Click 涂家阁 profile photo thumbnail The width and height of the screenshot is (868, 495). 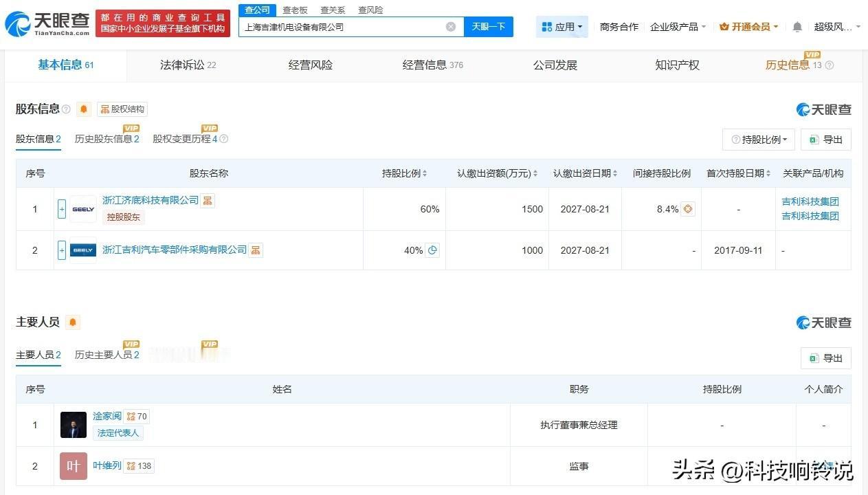click(x=73, y=425)
